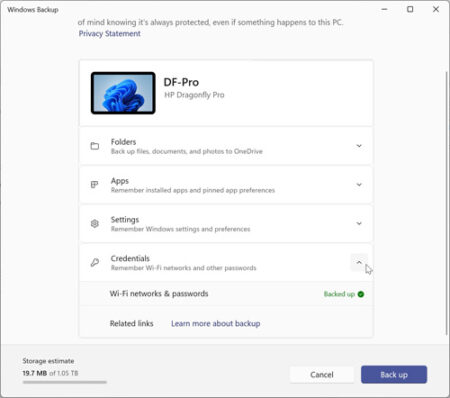The width and height of the screenshot is (450, 398).
Task: Click the Settings gear icon
Action: (95, 223)
